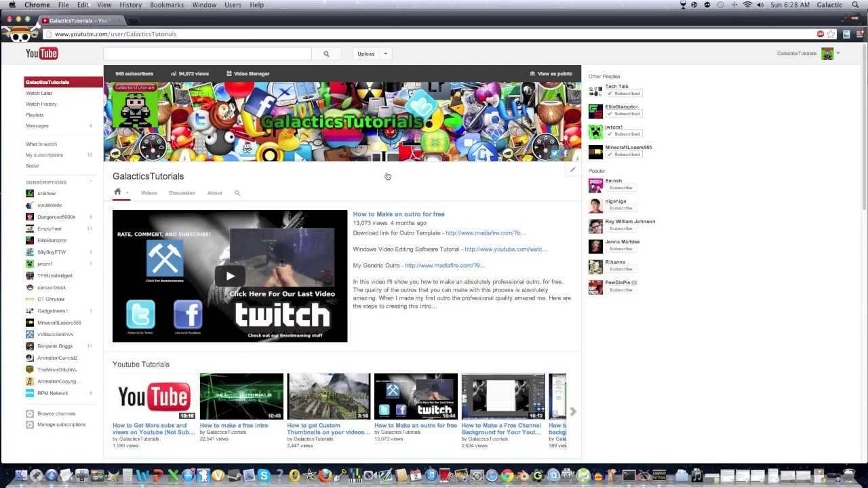
Task: Click '945 subscribers' count
Action: pos(134,73)
